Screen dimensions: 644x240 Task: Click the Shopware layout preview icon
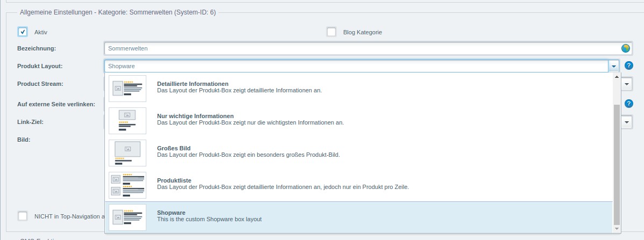pyautogui.click(x=128, y=217)
